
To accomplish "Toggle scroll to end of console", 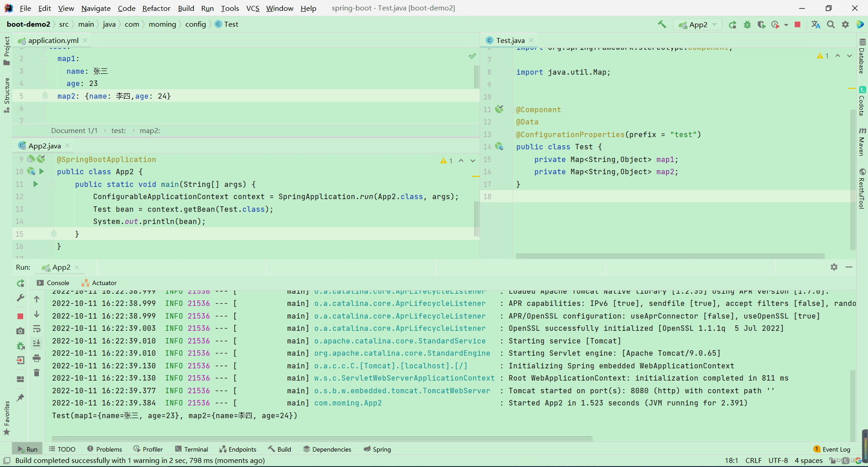I will (37, 343).
